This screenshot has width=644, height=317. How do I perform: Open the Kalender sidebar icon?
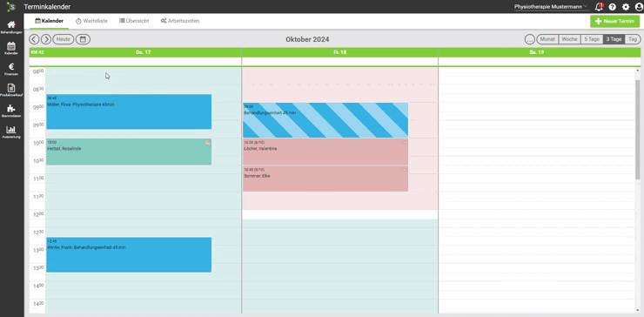coord(11,49)
